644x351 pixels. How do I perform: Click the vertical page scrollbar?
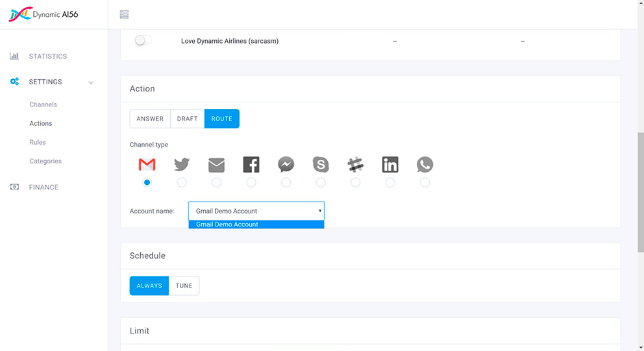640,192
